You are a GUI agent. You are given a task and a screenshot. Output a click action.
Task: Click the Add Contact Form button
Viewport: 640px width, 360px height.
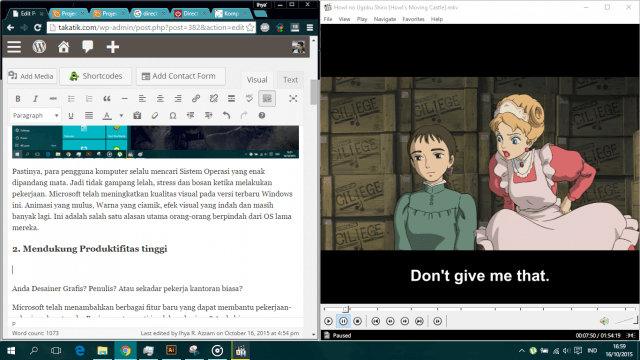point(180,76)
